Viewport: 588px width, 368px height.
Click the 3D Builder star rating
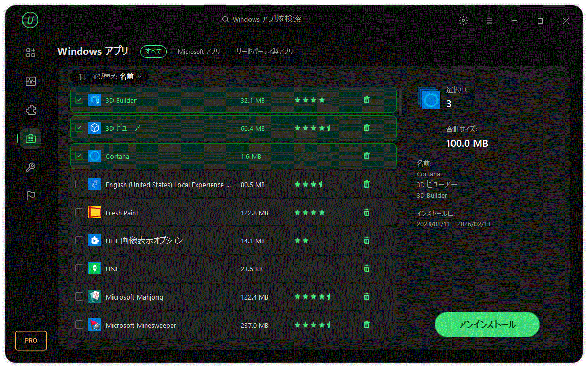[x=313, y=100]
